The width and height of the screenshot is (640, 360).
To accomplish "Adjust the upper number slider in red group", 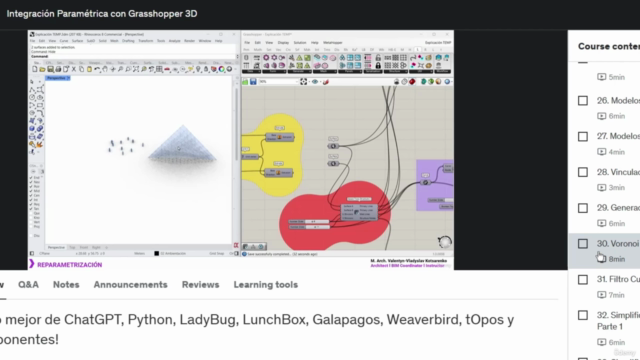I will pos(309,222).
